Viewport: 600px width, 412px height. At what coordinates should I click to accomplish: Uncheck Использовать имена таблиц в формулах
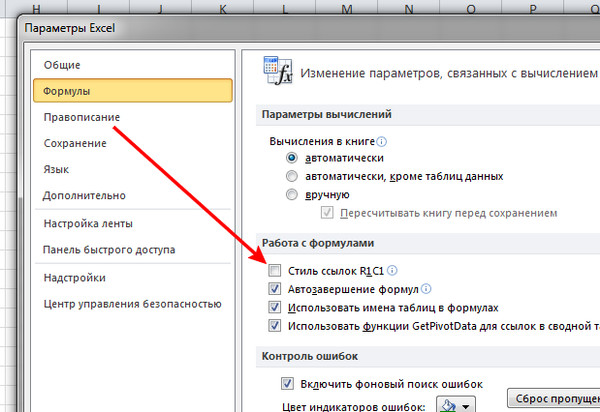click(x=274, y=307)
